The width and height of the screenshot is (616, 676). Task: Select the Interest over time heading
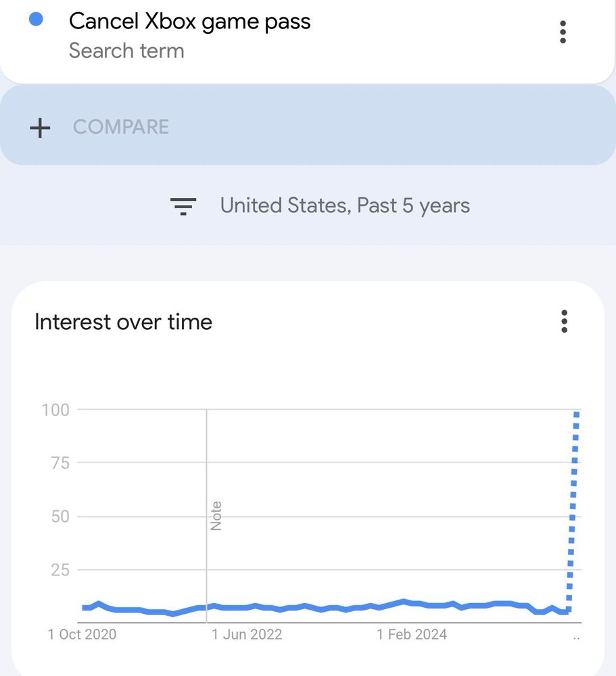pos(123,322)
